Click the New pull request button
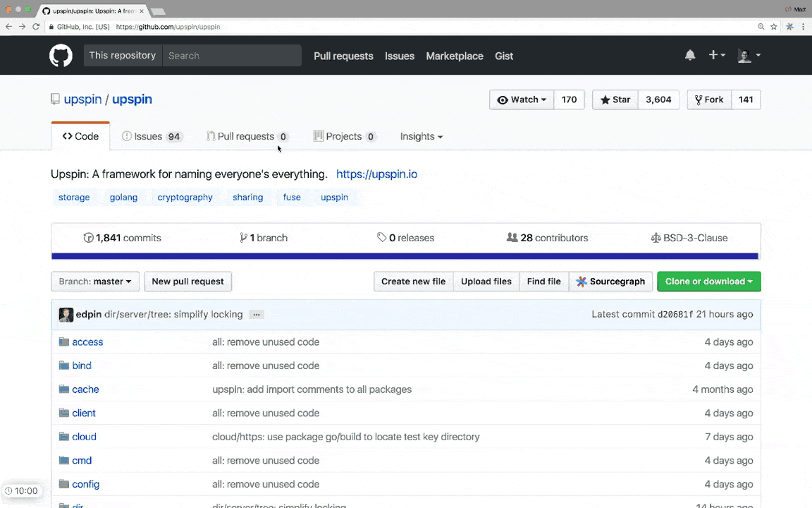 click(187, 281)
